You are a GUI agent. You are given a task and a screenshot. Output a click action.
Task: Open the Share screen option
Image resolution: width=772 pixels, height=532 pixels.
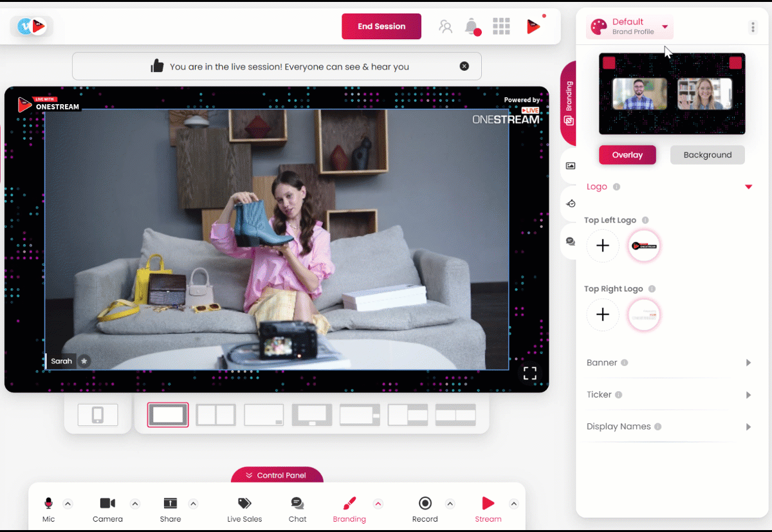170,504
